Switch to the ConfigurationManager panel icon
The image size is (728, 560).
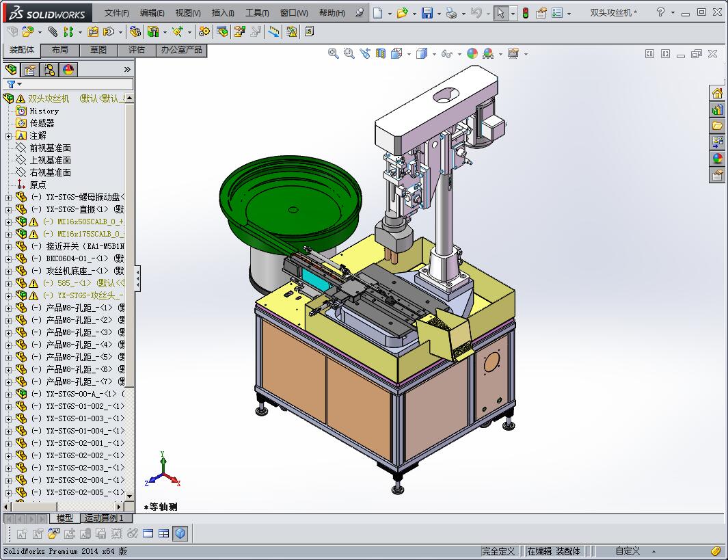click(x=49, y=69)
